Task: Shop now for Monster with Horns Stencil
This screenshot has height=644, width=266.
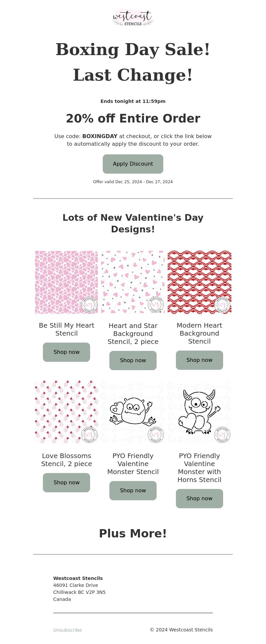Action: (199, 499)
